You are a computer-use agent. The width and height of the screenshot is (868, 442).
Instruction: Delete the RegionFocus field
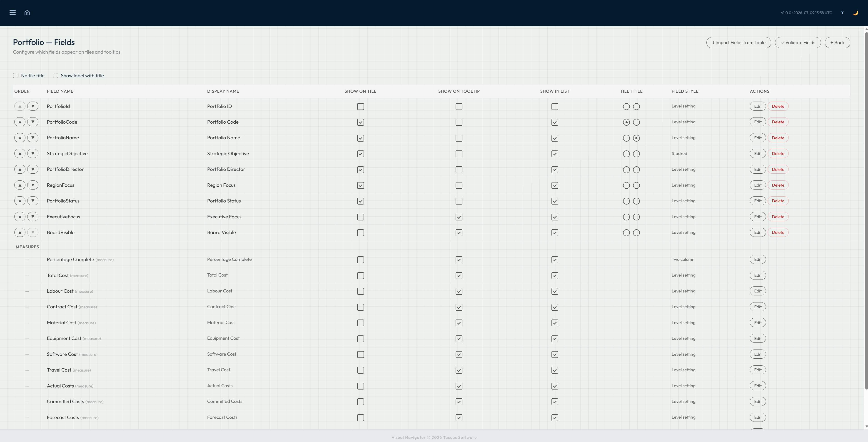[778, 185]
